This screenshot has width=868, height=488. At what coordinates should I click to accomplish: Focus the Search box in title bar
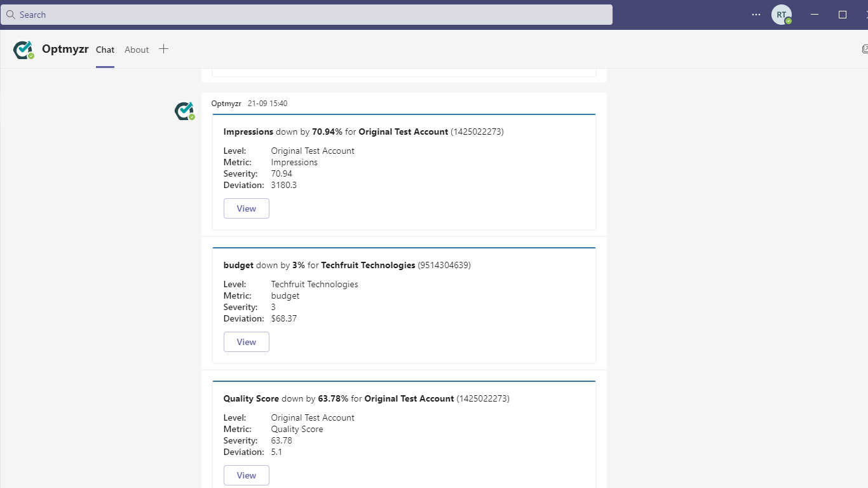click(x=306, y=15)
